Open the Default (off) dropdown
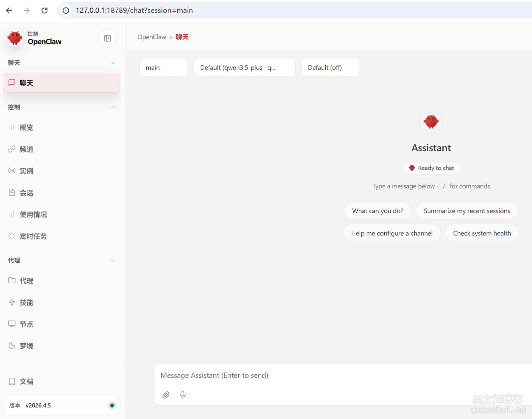This screenshot has width=532, height=419. pos(330,68)
